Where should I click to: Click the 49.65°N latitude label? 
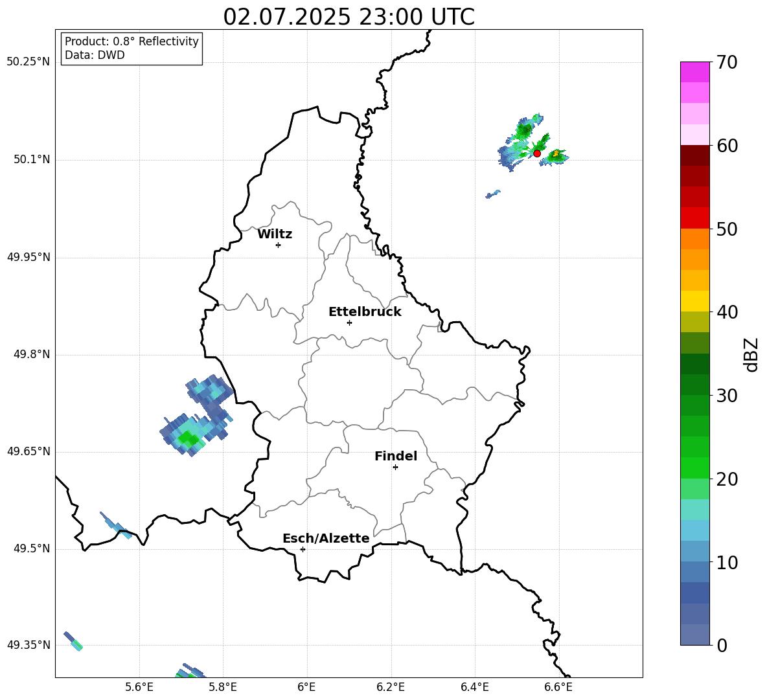pos(29,451)
